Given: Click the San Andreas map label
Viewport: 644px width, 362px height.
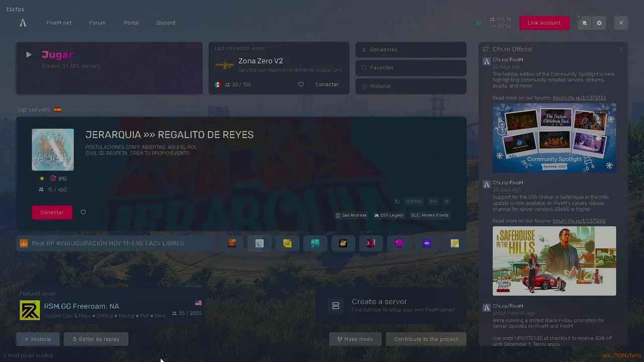Looking at the screenshot, I should (x=351, y=215).
